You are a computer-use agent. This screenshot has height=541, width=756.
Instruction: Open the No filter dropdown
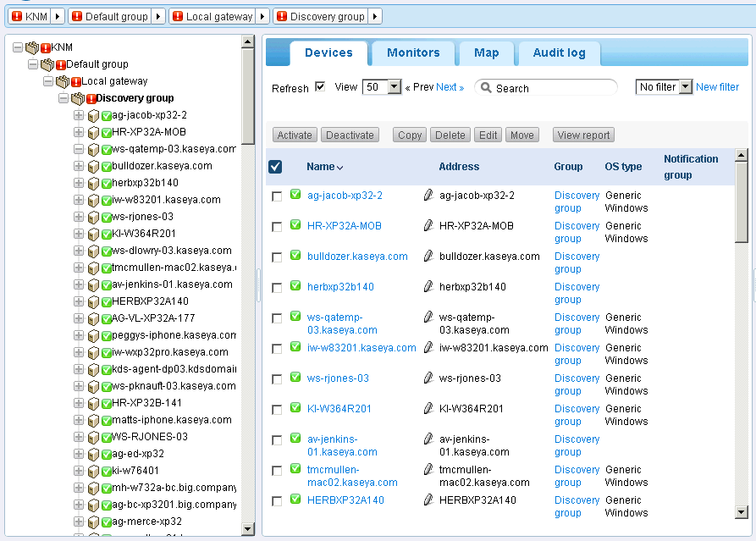[x=686, y=87]
